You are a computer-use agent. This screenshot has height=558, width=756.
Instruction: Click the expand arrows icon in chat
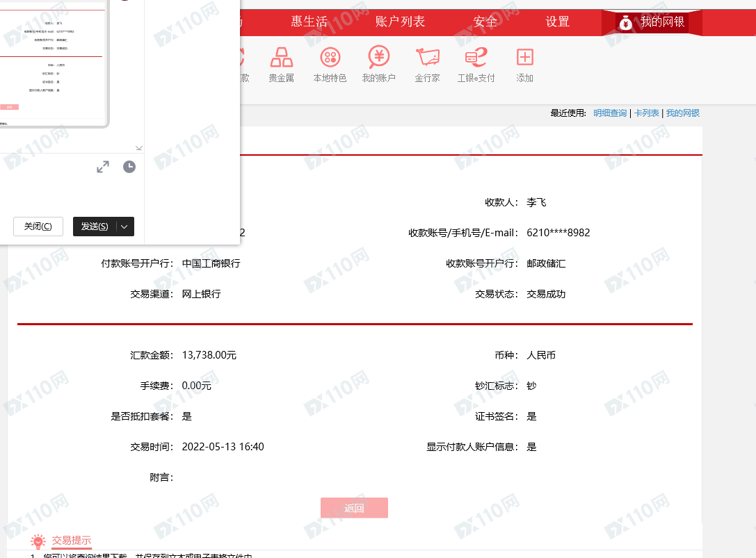coord(103,167)
